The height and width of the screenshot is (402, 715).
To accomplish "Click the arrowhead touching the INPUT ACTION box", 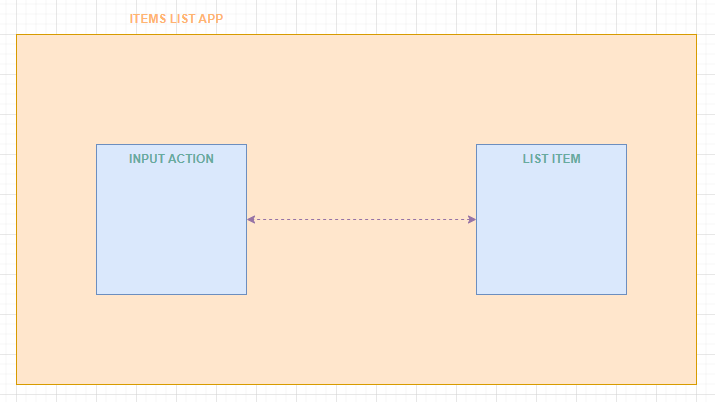I will (x=251, y=220).
